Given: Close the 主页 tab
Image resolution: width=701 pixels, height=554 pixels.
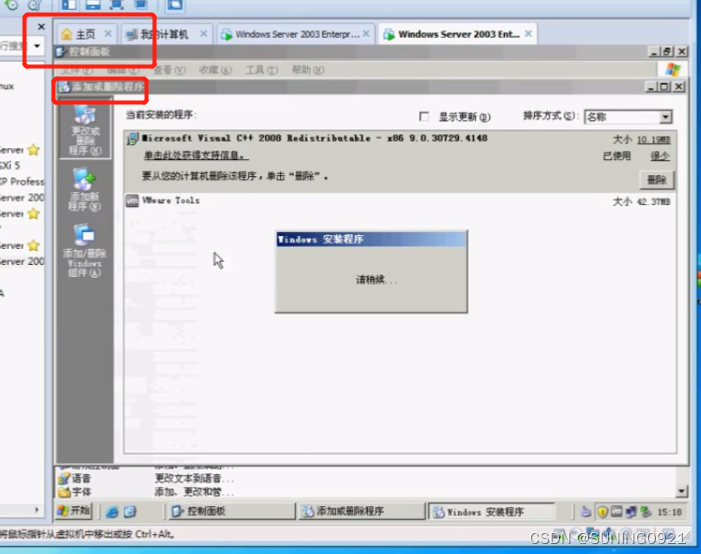Looking at the screenshot, I should click(x=108, y=34).
